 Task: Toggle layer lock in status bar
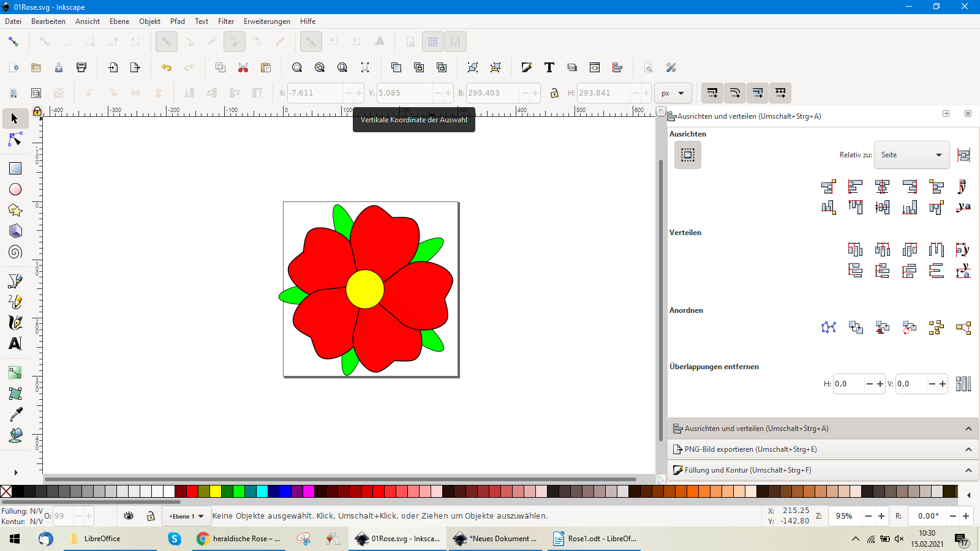tap(151, 516)
